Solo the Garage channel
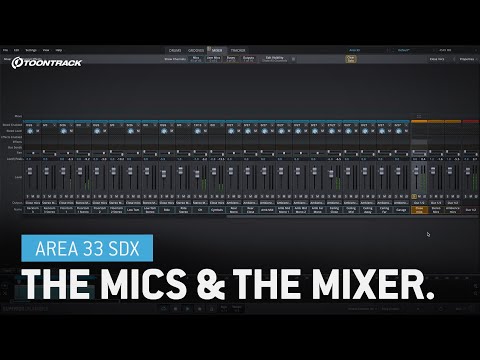Viewport: 480px width, 360px height. pos(396,196)
